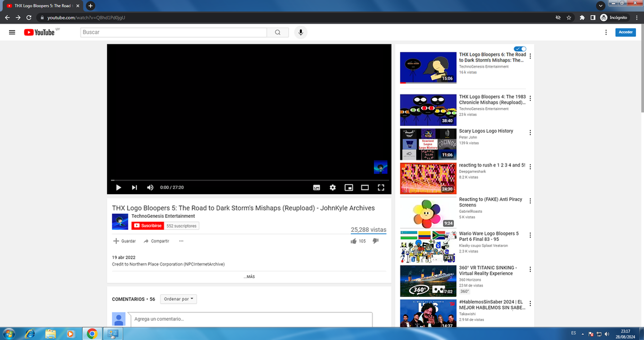Open Reacting to (FAKE) Anti Piracy Screens
This screenshot has height=340, width=644.
click(491, 202)
